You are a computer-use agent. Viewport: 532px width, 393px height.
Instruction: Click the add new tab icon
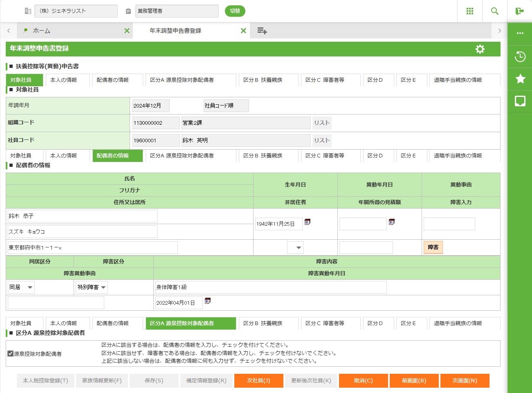click(262, 31)
